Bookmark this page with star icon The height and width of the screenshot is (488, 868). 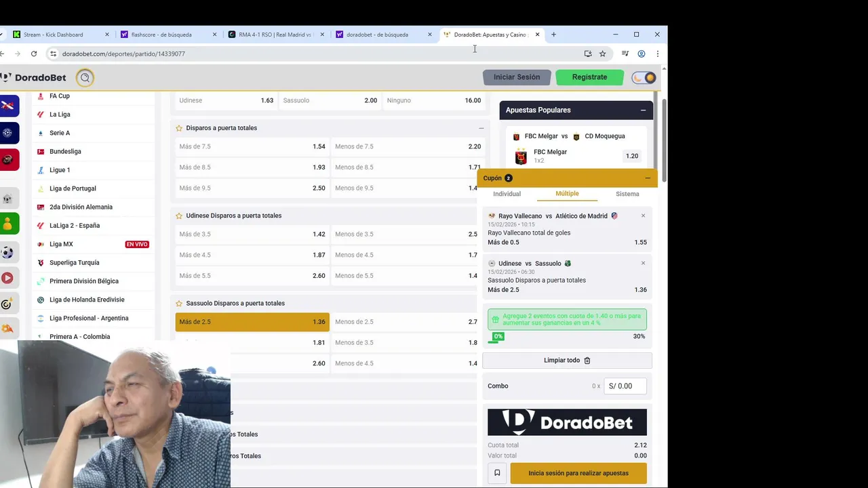pyautogui.click(x=602, y=54)
